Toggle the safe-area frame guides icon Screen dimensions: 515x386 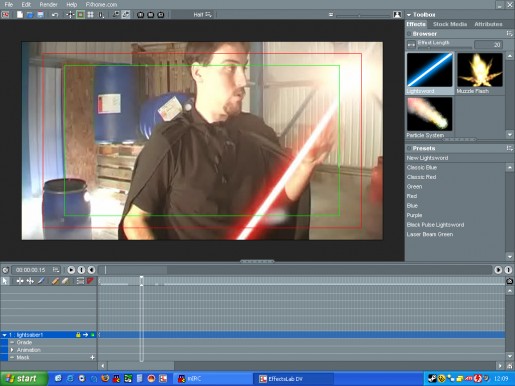pos(80,15)
